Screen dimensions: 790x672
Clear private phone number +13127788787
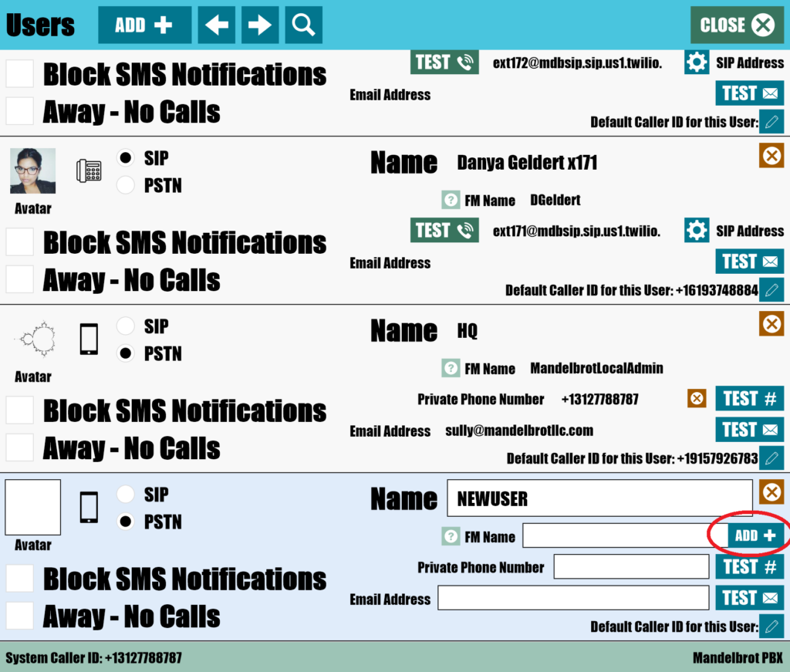click(697, 398)
